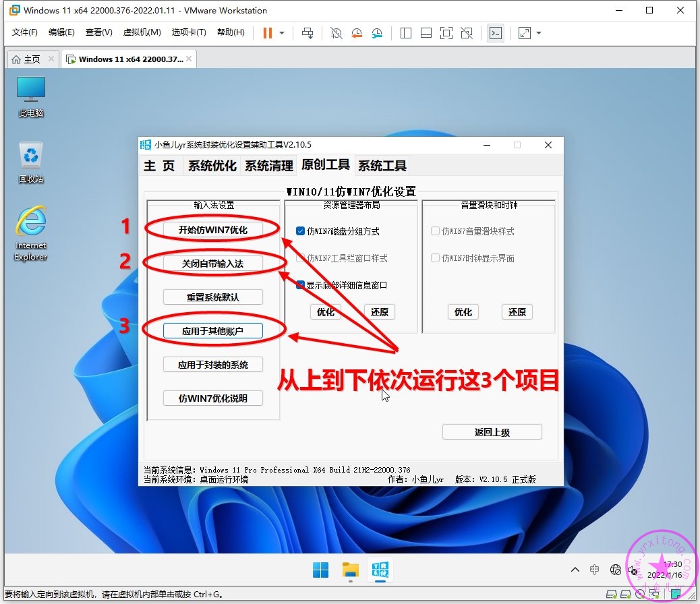Toggle the 仿WIN7时钟显示界面 checkbox
Image resolution: width=700 pixels, height=604 pixels.
435,258
